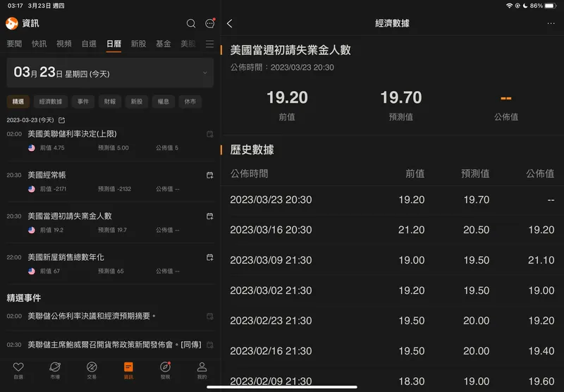564x392 pixels.
Task: Select the 新股 filter chip
Action: point(136,102)
